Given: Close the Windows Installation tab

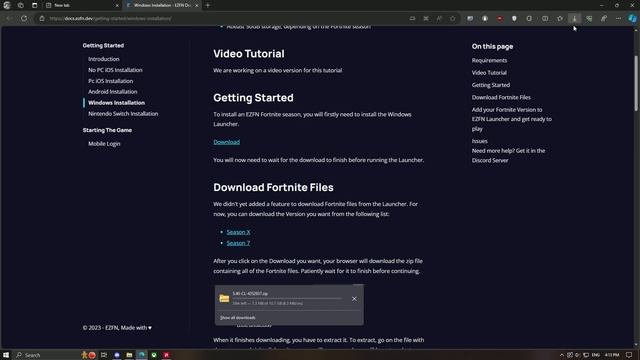Looking at the screenshot, I should [197, 5].
